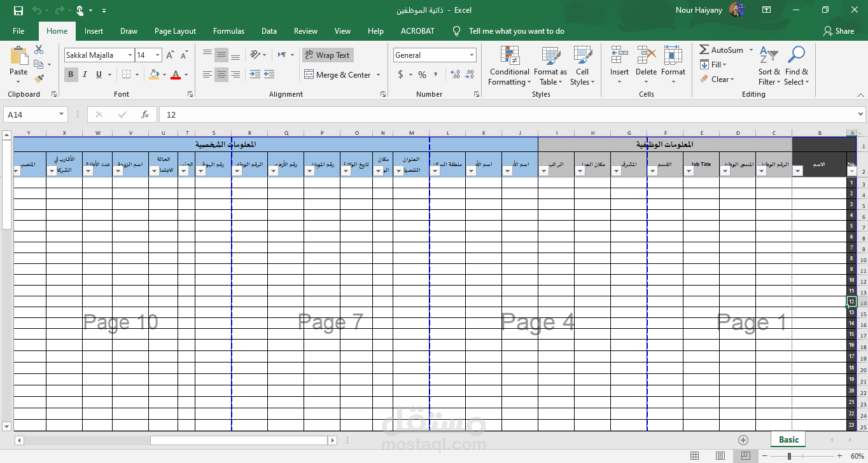868x463 pixels.
Task: Switch to the Review tab
Action: tap(305, 31)
